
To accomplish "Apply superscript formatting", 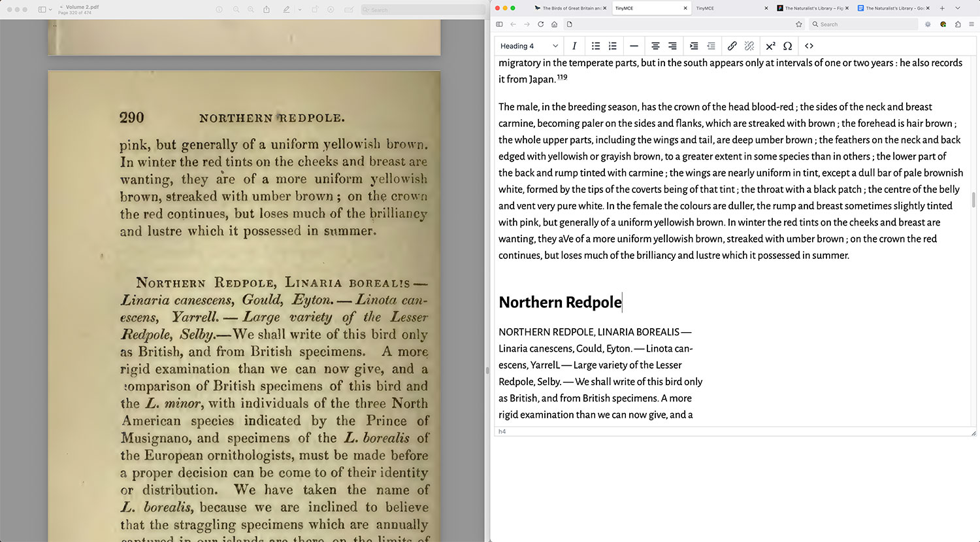I will [771, 46].
